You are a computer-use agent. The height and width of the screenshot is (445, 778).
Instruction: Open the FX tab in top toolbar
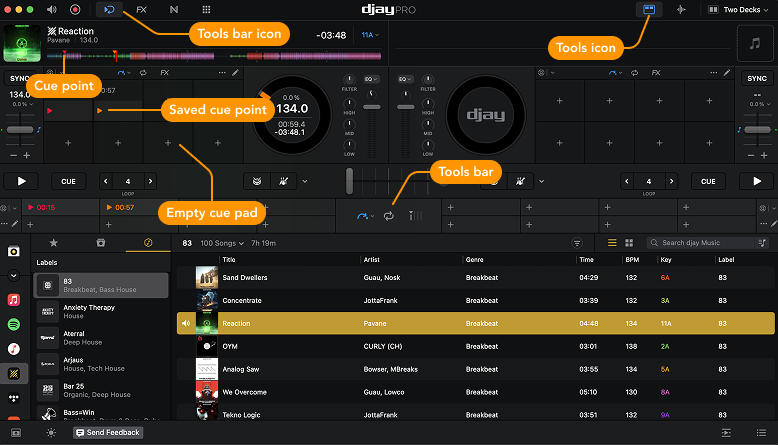[x=141, y=9]
